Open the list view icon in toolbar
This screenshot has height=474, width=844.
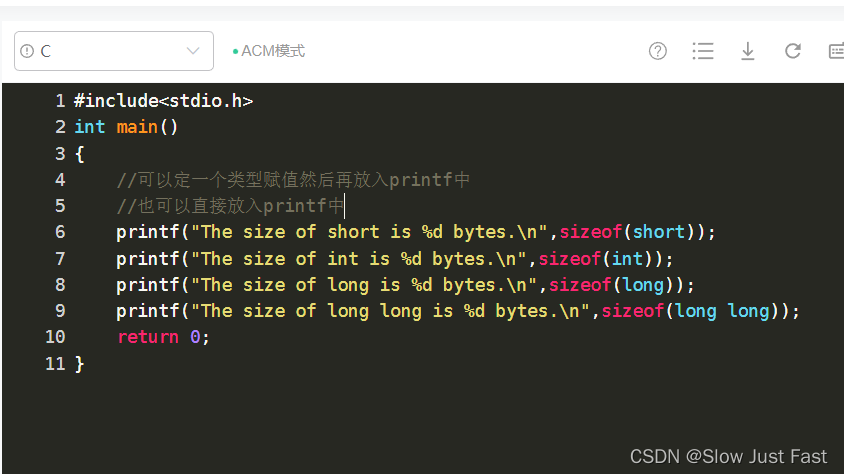point(702,51)
